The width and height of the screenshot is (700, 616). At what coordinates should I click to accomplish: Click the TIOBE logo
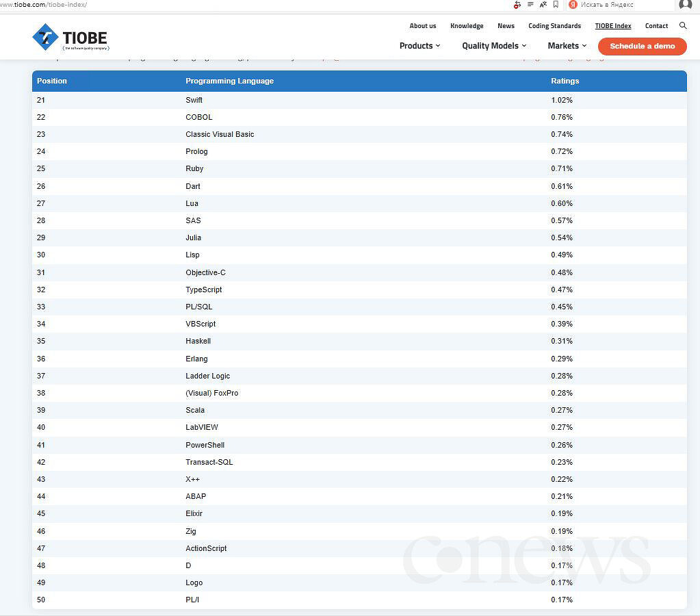[70, 38]
